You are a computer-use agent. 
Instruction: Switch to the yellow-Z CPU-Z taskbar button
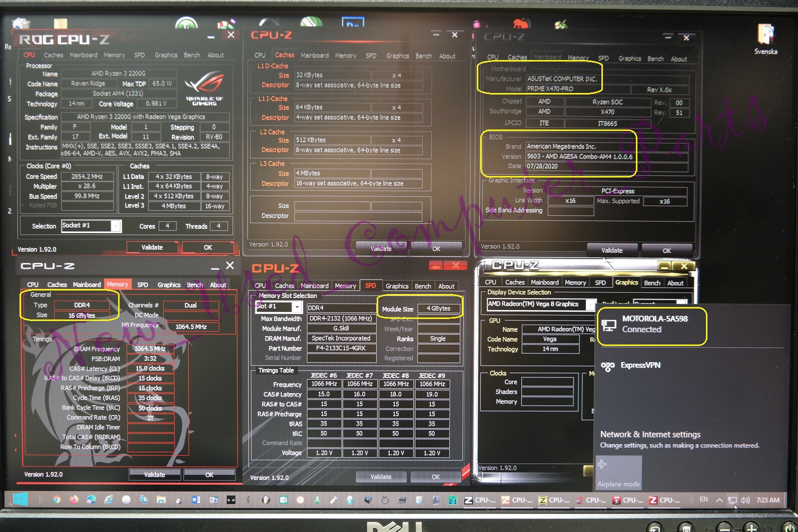554,500
